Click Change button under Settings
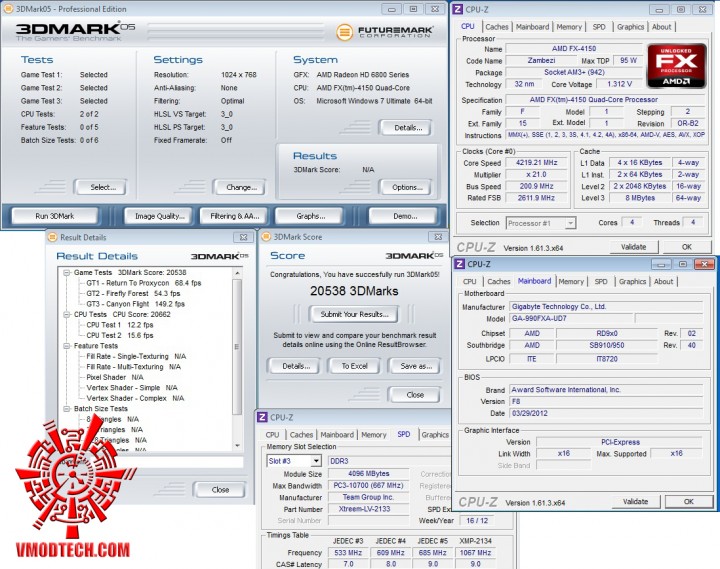 239,187
